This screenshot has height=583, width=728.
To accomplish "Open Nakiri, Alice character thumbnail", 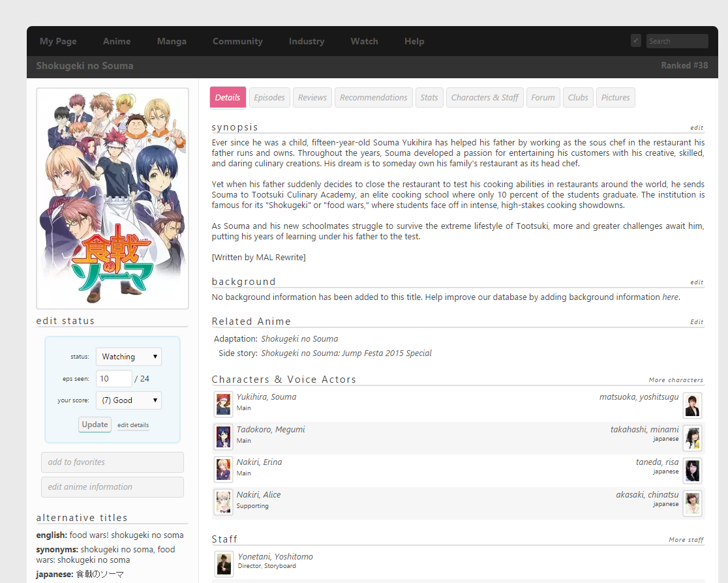I will point(223,501).
